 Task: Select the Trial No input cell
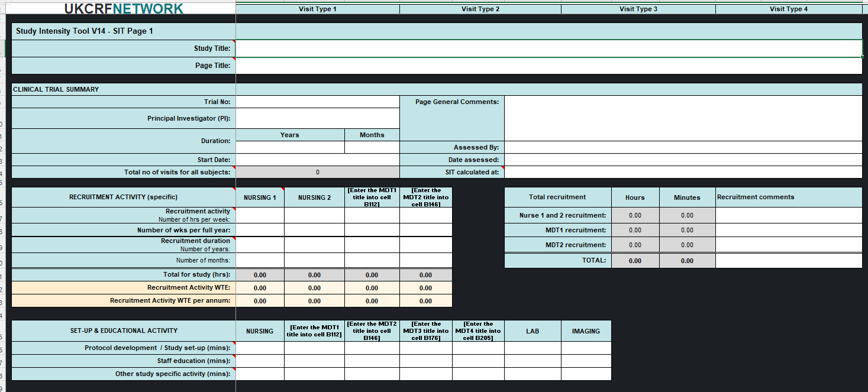coord(318,102)
